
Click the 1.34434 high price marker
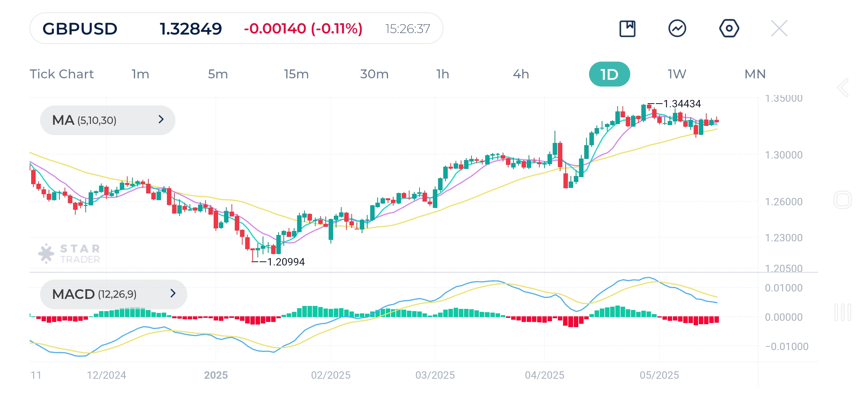pyautogui.click(x=682, y=104)
